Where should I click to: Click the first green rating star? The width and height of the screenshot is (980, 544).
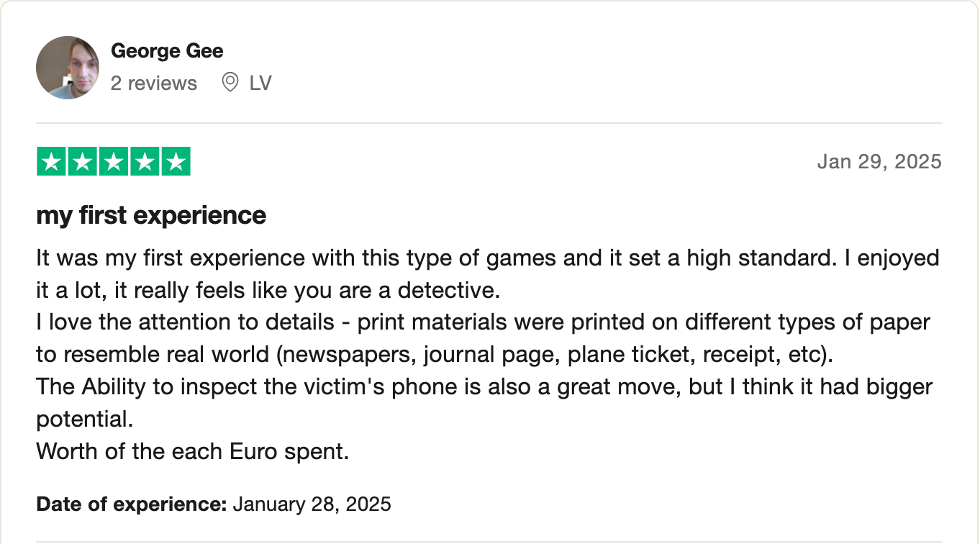pos(51,161)
